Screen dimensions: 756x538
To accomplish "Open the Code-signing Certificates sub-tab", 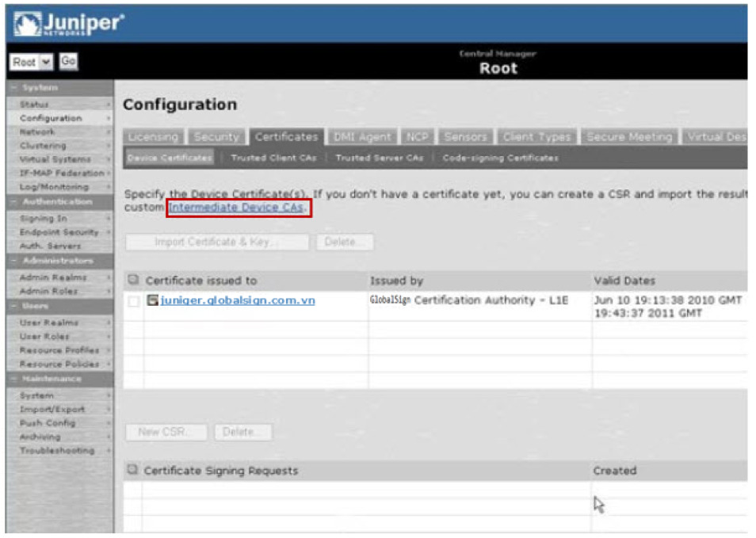I will pyautogui.click(x=501, y=158).
